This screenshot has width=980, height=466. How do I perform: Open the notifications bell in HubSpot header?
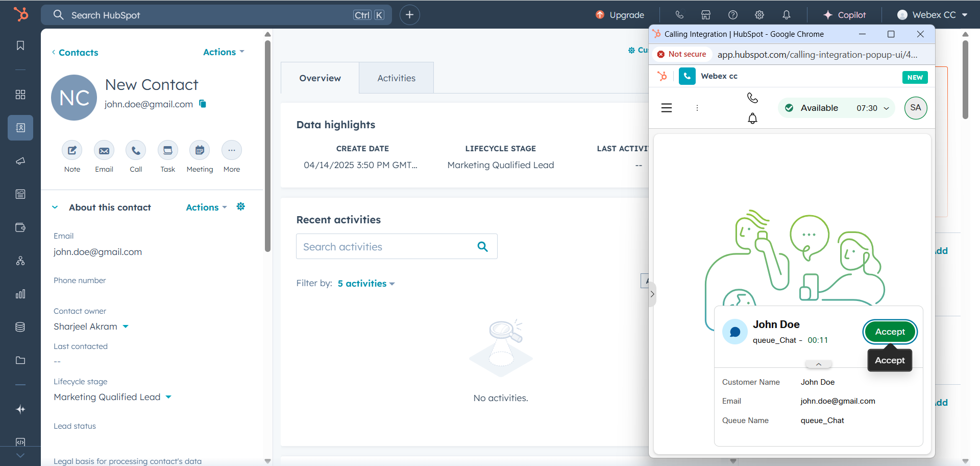click(786, 15)
